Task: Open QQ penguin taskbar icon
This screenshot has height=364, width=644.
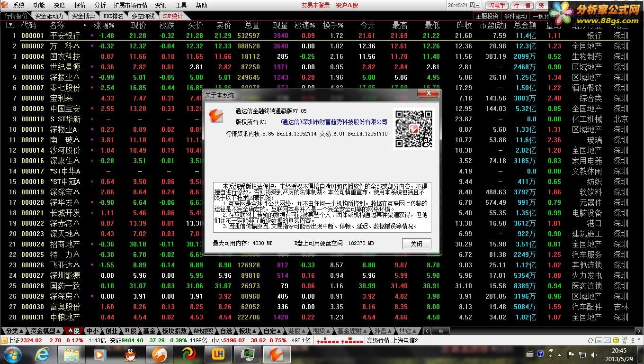Action: [x=130, y=354]
